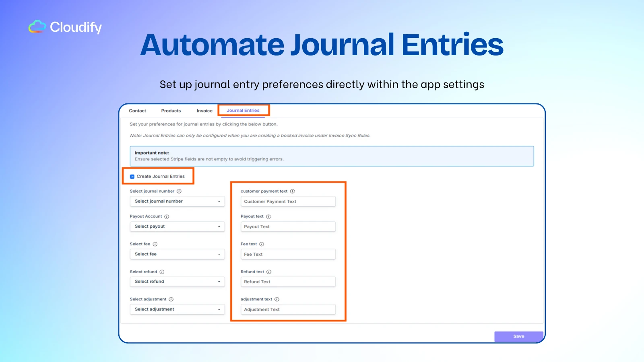644x362 pixels.
Task: Expand the Select payout dropdown
Action: 177,226
